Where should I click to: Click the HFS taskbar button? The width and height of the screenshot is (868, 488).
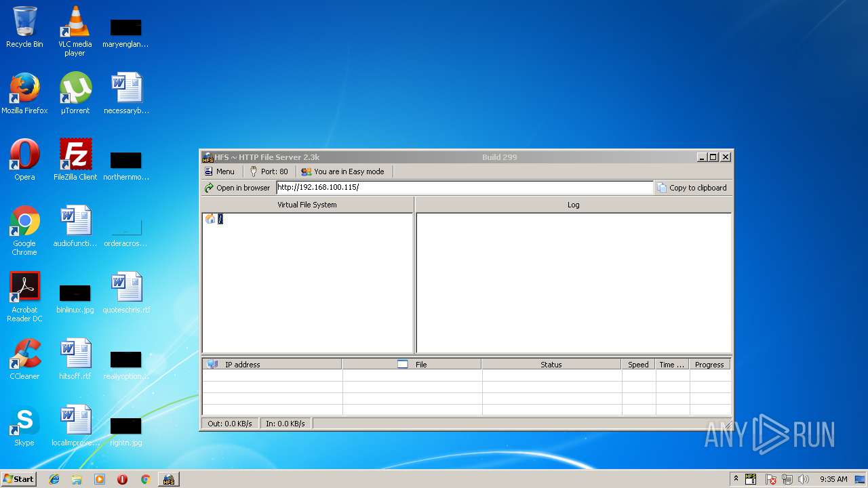click(168, 479)
